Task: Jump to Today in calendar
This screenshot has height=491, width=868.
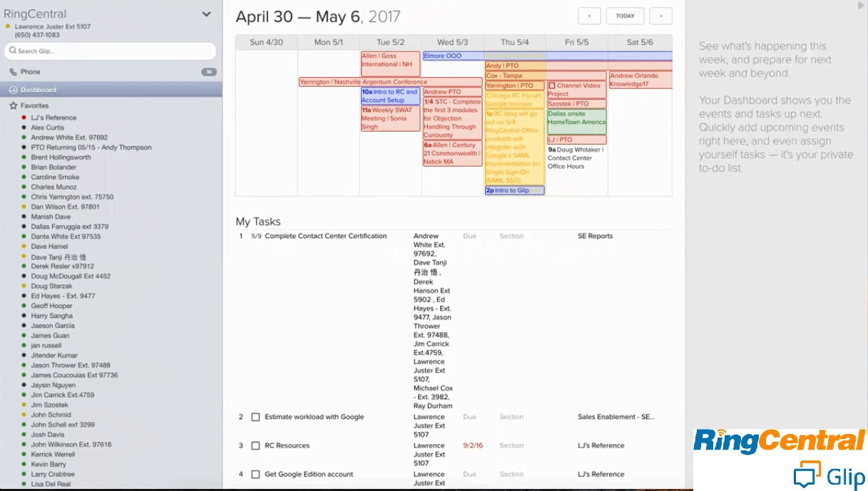Action: (625, 16)
